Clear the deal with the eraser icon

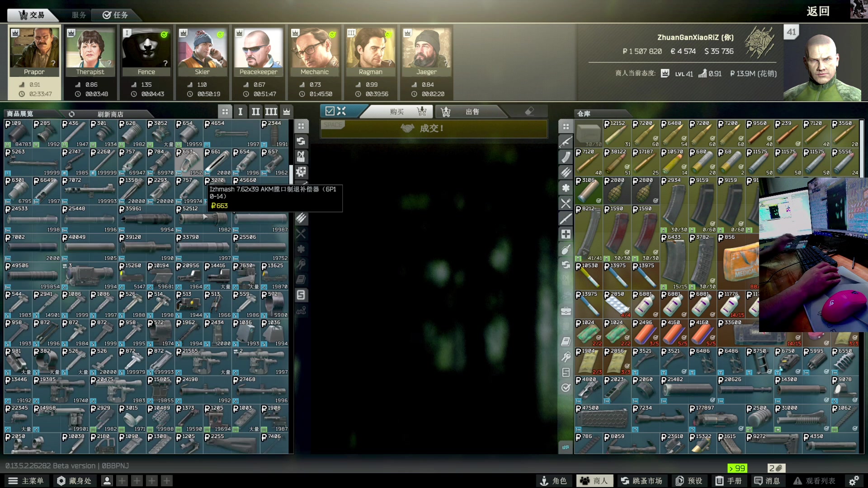pos(529,111)
